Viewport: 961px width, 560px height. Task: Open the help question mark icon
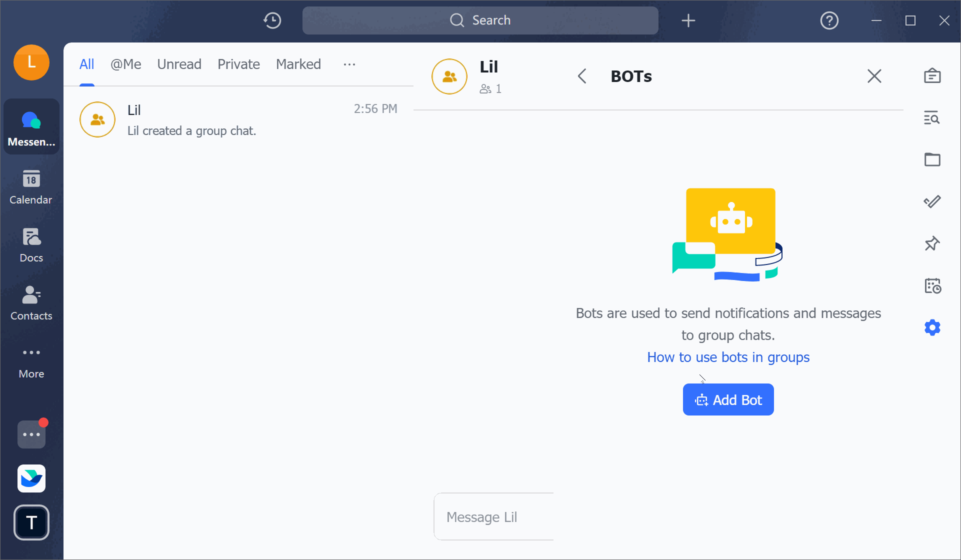829,20
